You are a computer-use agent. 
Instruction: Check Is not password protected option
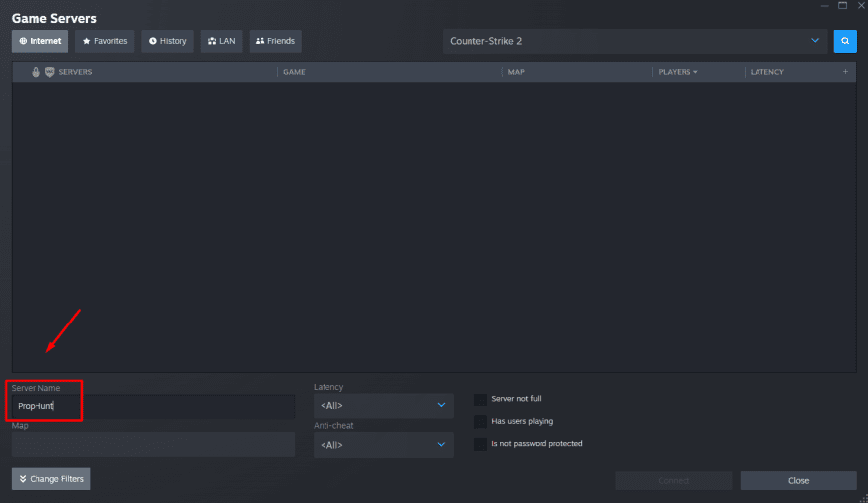coord(481,444)
